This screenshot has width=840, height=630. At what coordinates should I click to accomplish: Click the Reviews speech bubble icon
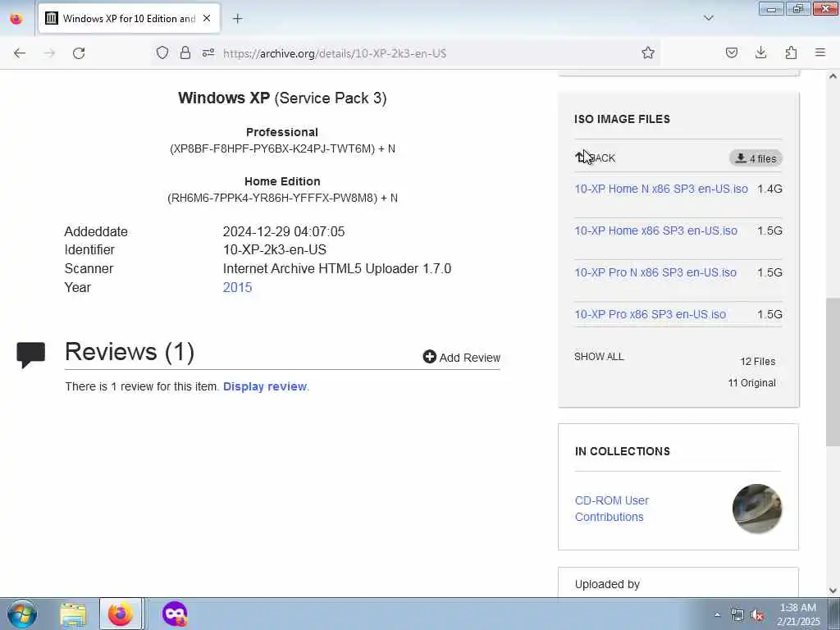(x=31, y=354)
